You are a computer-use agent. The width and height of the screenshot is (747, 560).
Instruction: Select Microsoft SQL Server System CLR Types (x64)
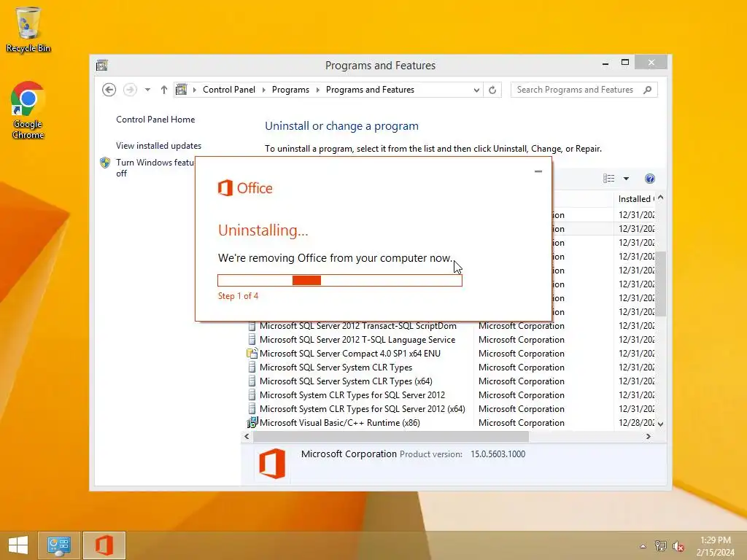pyautogui.click(x=346, y=381)
